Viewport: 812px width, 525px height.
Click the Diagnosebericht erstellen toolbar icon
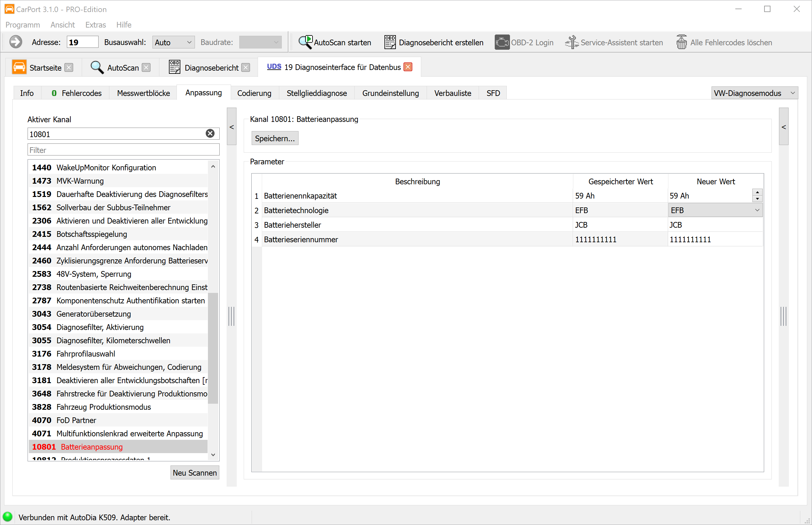pyautogui.click(x=390, y=42)
